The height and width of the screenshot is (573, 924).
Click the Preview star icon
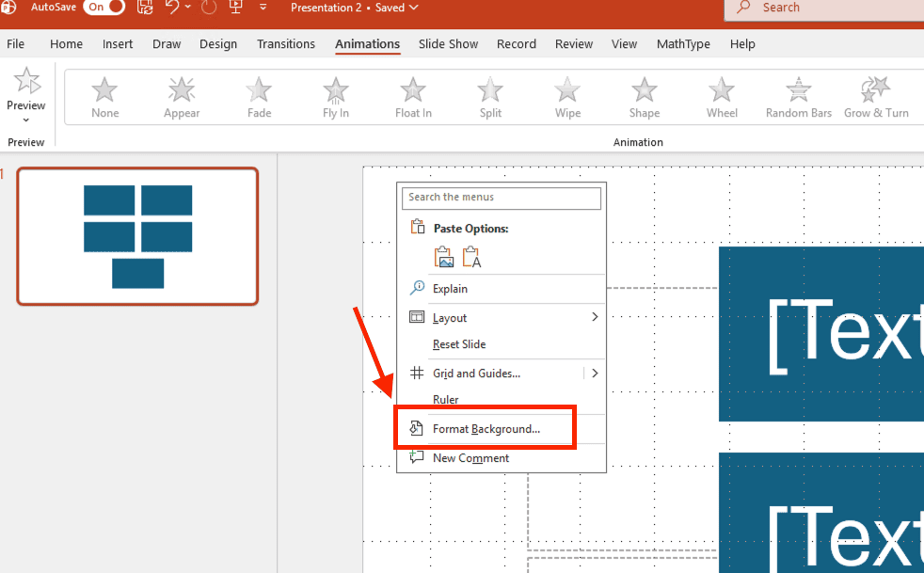tap(26, 81)
